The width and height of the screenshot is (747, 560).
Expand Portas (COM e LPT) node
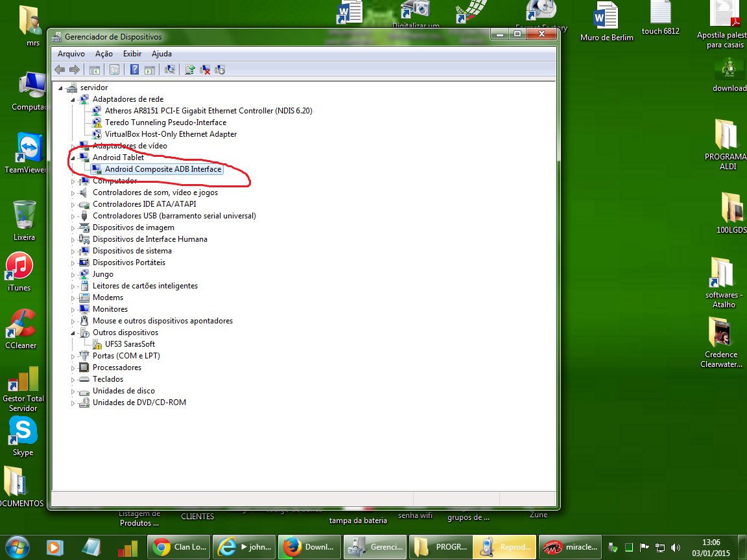[x=73, y=356]
